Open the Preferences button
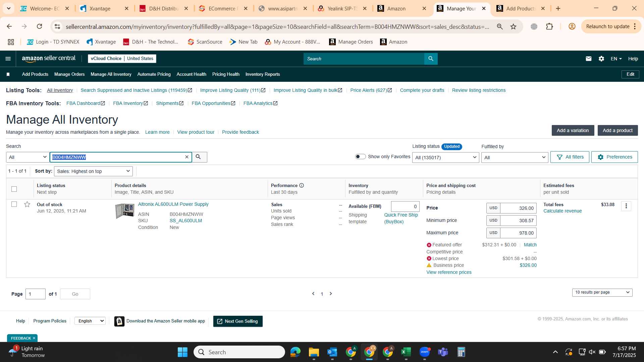Image resolution: width=644 pixels, height=362 pixels. click(614, 157)
